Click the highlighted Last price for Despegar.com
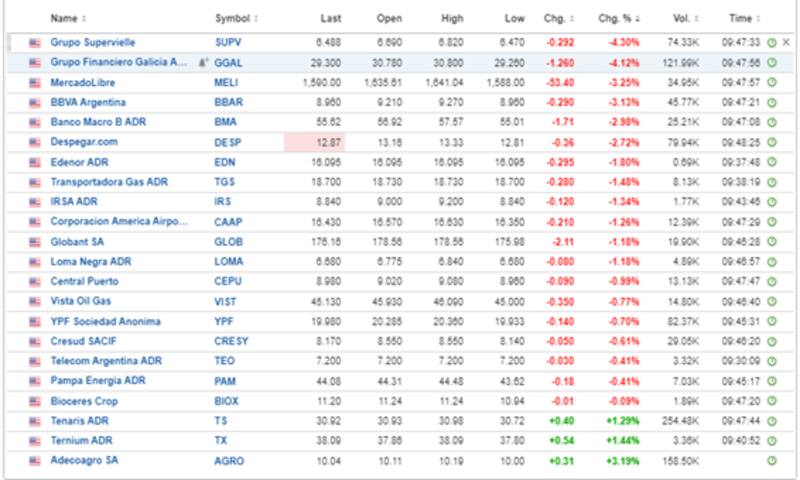The image size is (800, 480). 314,142
